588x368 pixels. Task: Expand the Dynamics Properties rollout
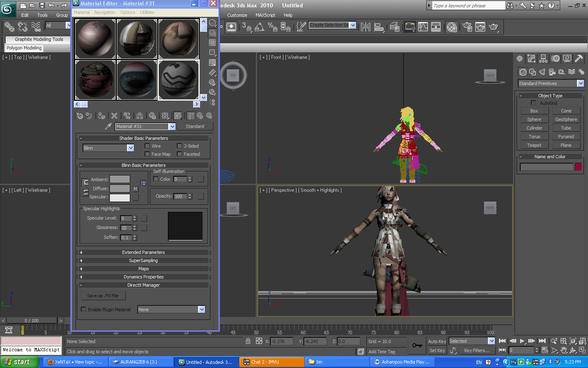[x=143, y=277]
